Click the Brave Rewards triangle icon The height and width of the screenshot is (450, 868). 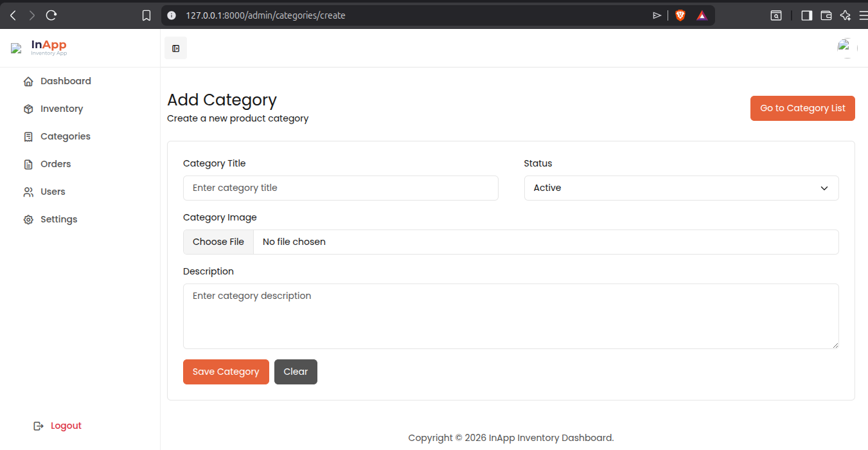[x=702, y=15]
